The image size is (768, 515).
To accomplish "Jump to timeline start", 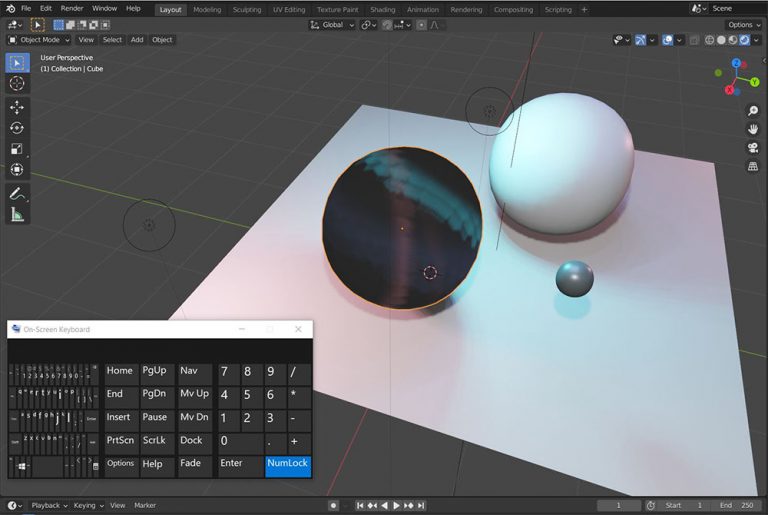I will pos(360,505).
